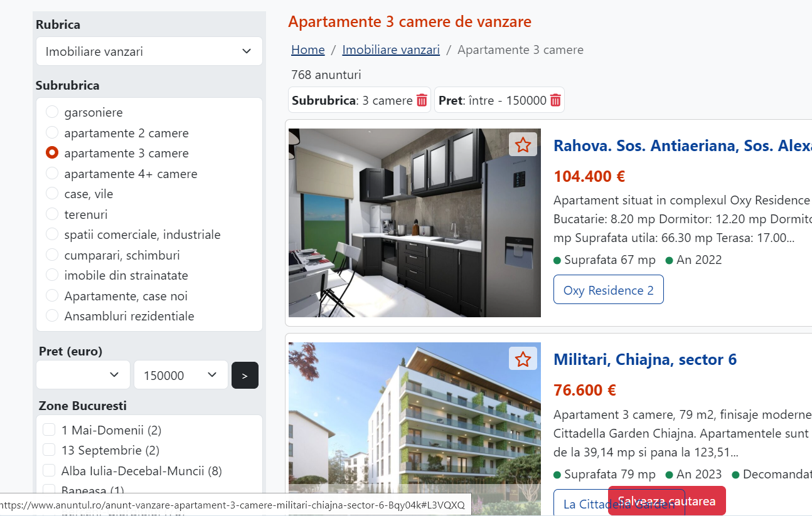This screenshot has height=516, width=812.
Task: Select garsoniere radio option
Action: point(52,112)
